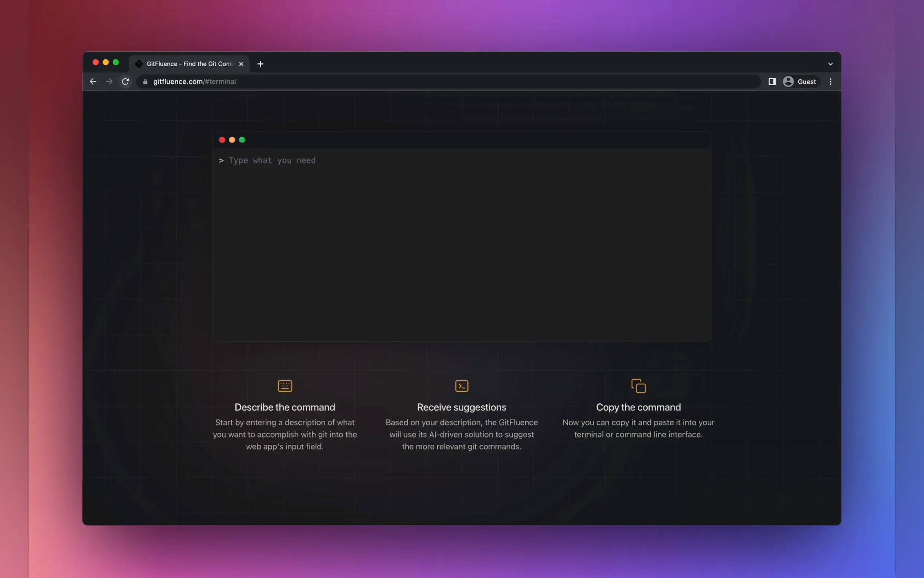Image resolution: width=924 pixels, height=578 pixels.
Task: Click the copy icon above Copy
Action: 638,386
